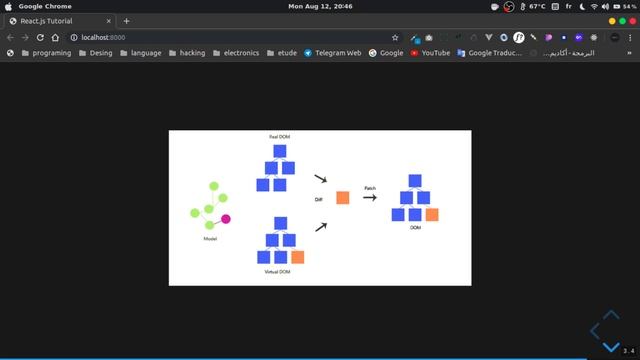Open the Telegram Web bookmark
640x360 pixels.
click(333, 53)
